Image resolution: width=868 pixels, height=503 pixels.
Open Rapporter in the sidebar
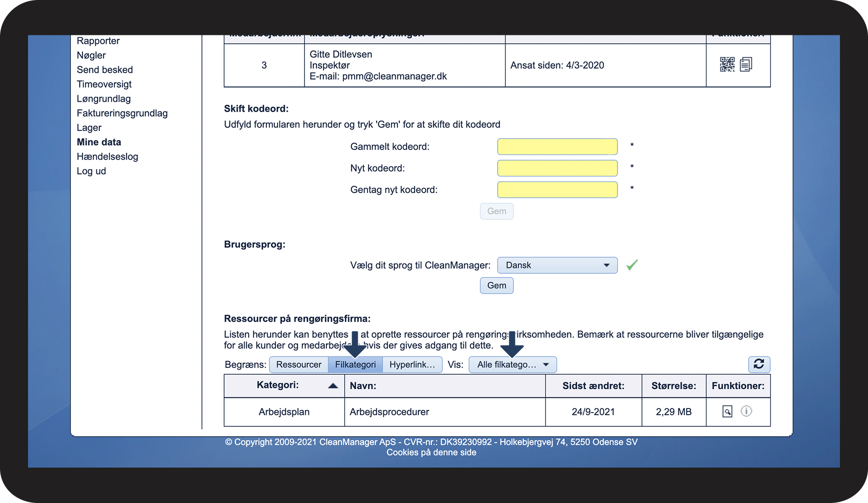click(98, 41)
